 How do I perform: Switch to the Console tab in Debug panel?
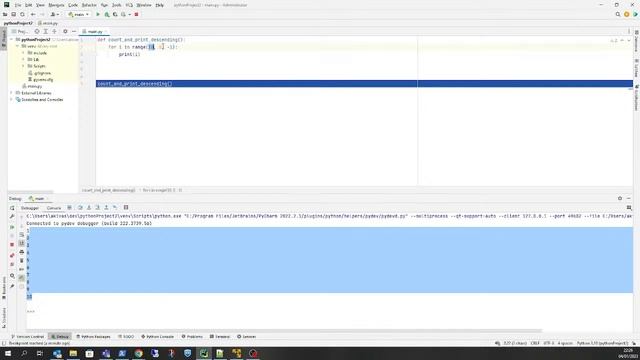(53, 208)
